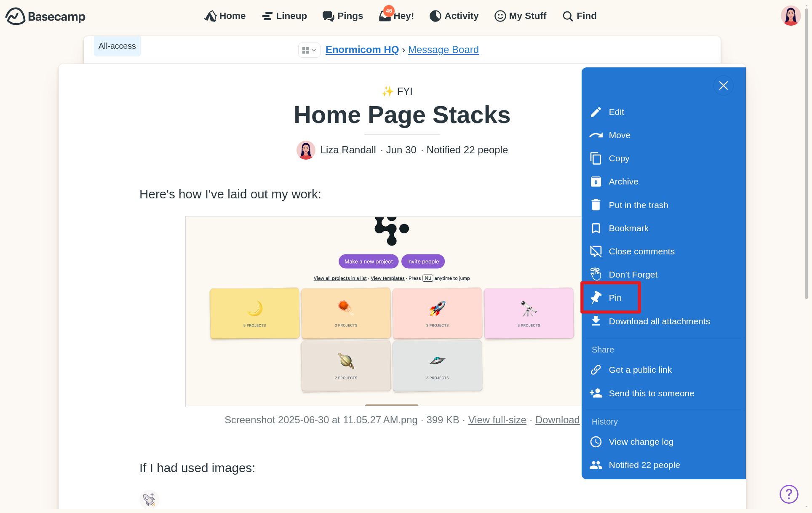
Task: Click the embedded screenshot thumbnail
Action: point(383,312)
